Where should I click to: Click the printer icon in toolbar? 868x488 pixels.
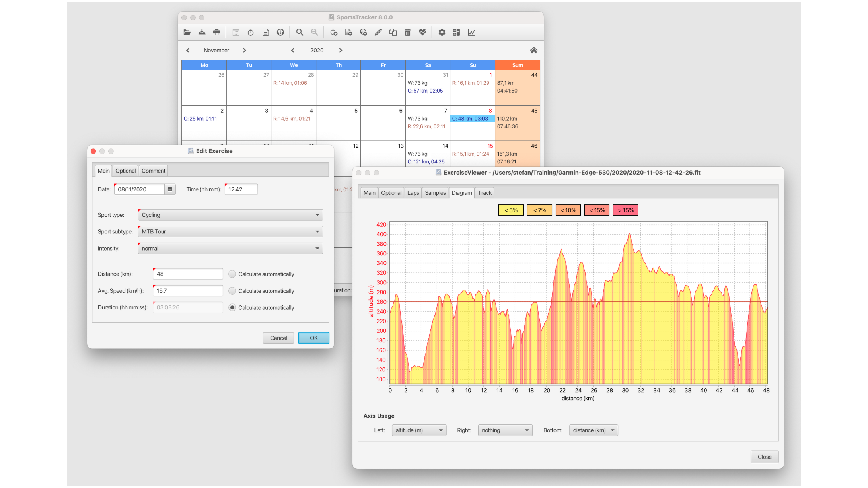click(217, 33)
